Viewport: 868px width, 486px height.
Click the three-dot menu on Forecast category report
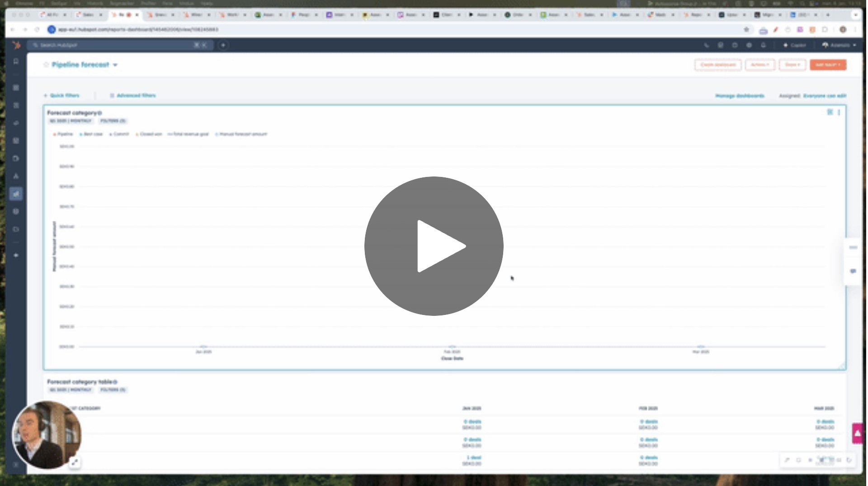pyautogui.click(x=839, y=112)
